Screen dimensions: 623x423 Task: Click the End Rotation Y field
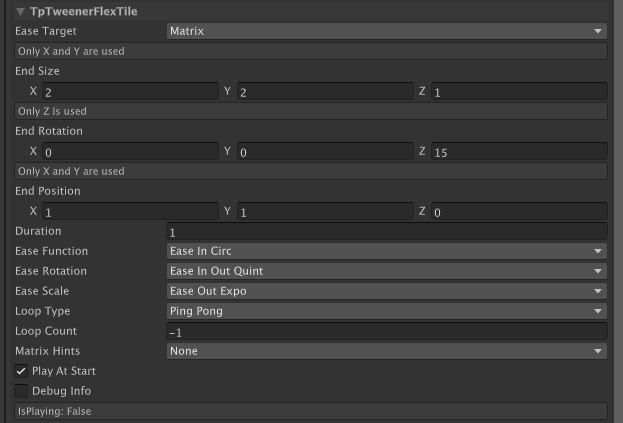325,151
